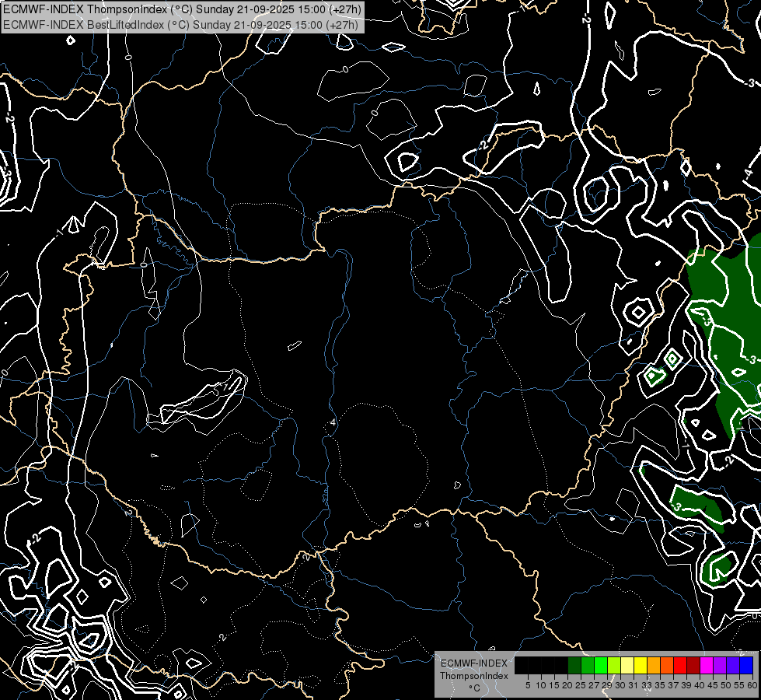
Task: Select the dark red 39–40 legend swatch
Action: [693, 665]
